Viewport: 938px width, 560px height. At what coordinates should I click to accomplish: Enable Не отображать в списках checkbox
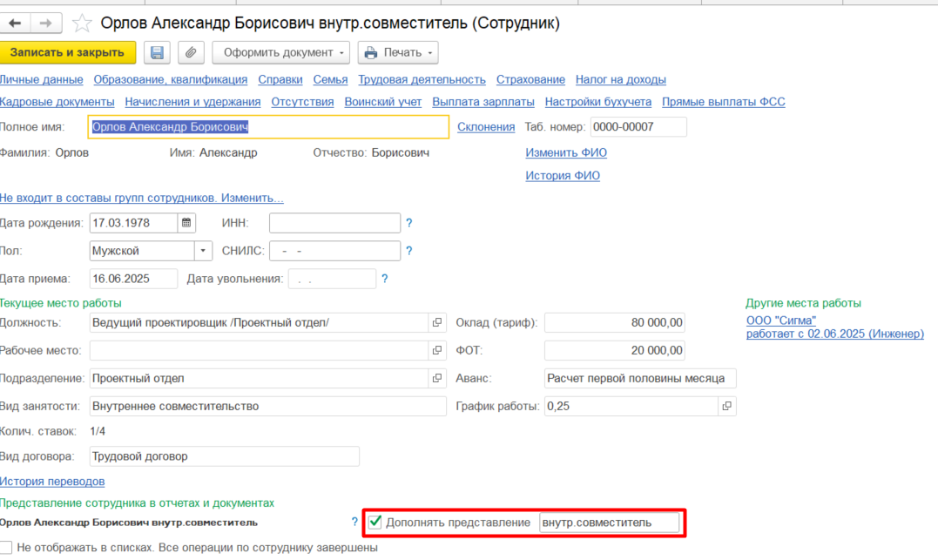(6, 548)
